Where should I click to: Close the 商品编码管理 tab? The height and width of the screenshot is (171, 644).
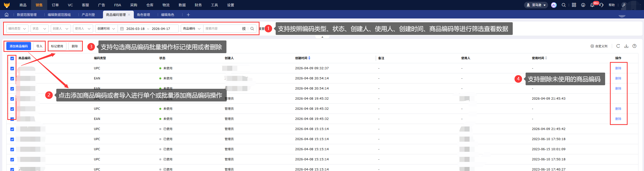129,15
